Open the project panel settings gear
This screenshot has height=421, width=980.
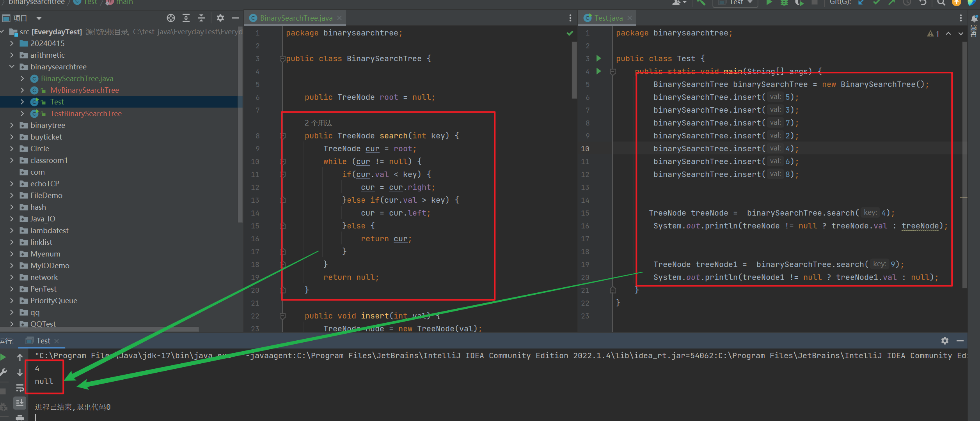pos(220,18)
